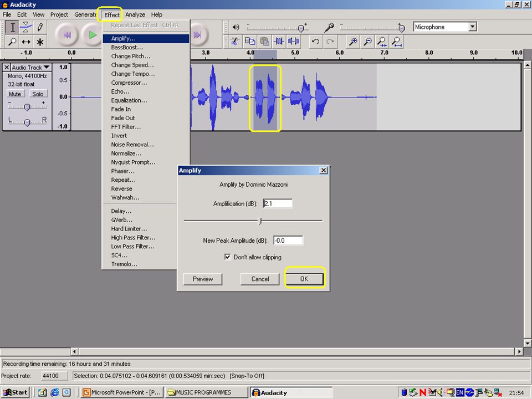This screenshot has height=399, width=532.
Task: Click the Silence selection icon
Action: pyautogui.click(x=294, y=42)
